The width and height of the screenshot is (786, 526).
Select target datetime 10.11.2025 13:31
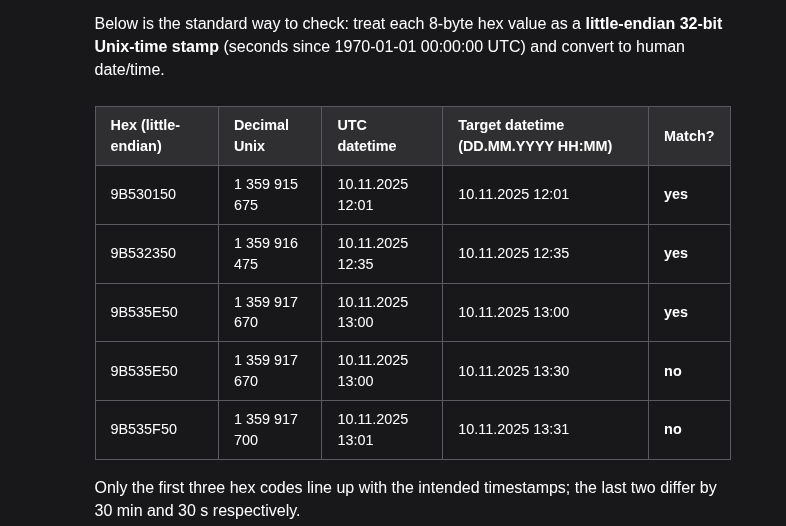point(513,429)
